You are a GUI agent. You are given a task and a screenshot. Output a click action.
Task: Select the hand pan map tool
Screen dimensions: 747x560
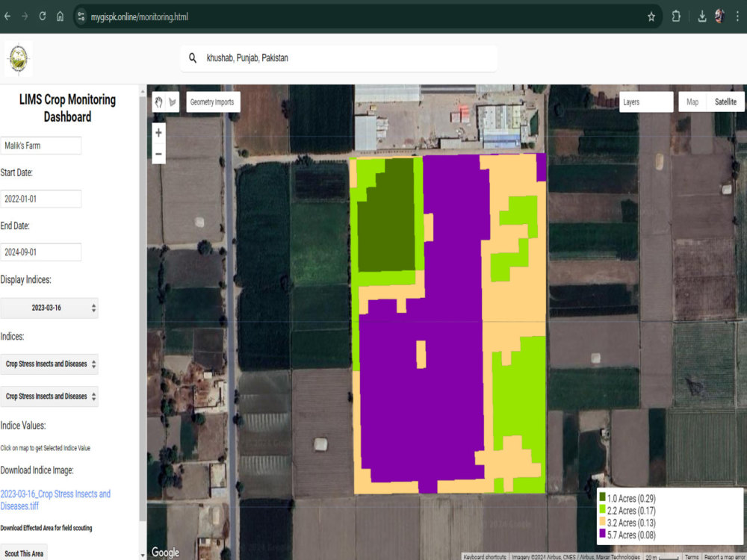click(158, 102)
